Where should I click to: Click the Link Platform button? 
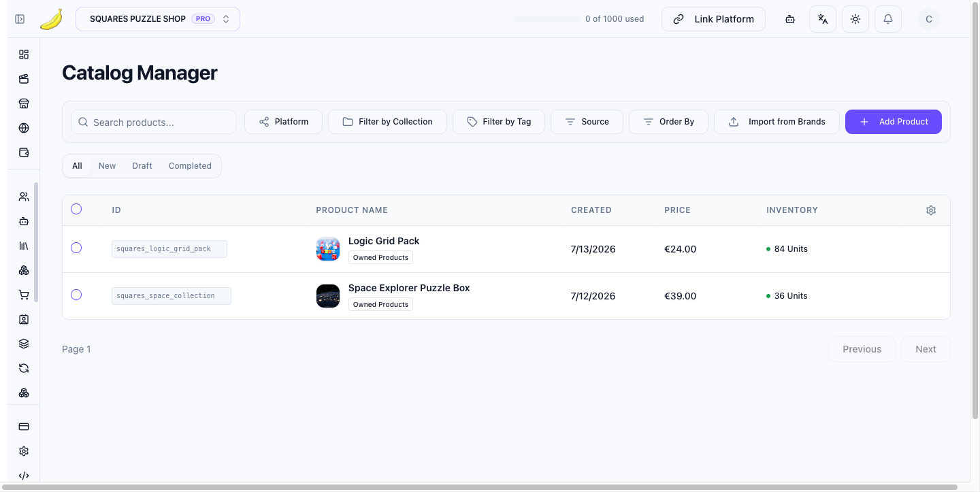[713, 19]
